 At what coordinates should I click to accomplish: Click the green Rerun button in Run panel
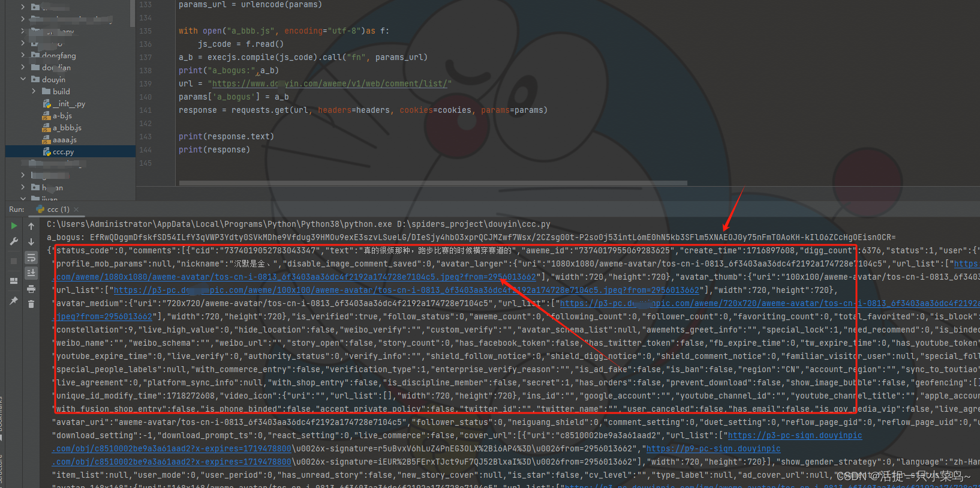point(14,226)
